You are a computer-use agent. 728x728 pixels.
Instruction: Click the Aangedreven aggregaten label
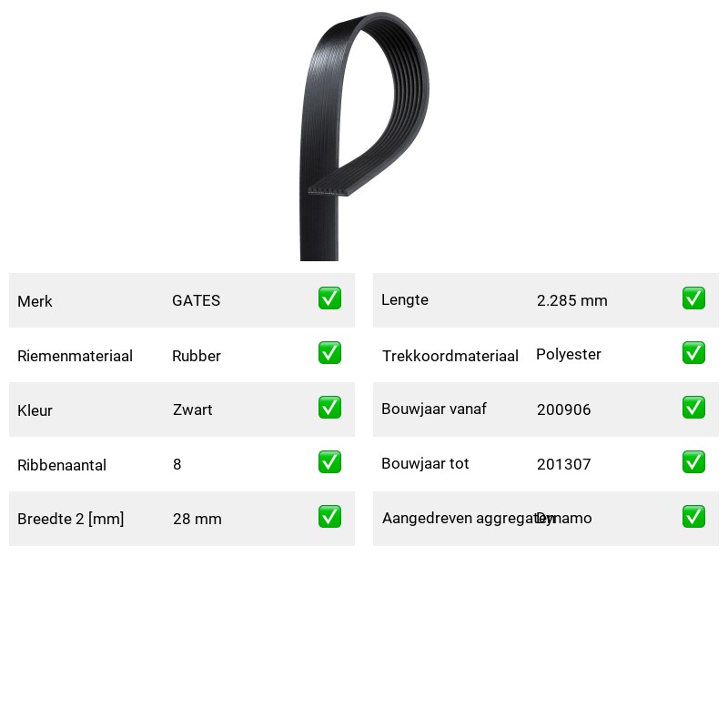[x=468, y=518]
